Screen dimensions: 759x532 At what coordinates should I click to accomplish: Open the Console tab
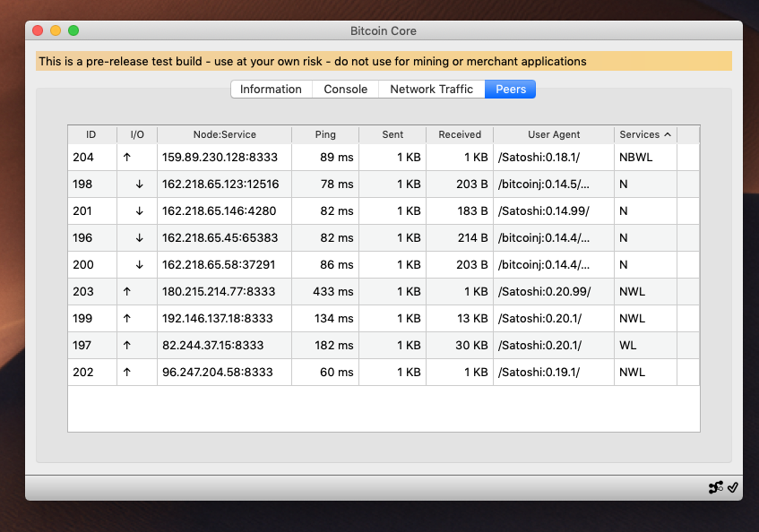[x=346, y=89]
